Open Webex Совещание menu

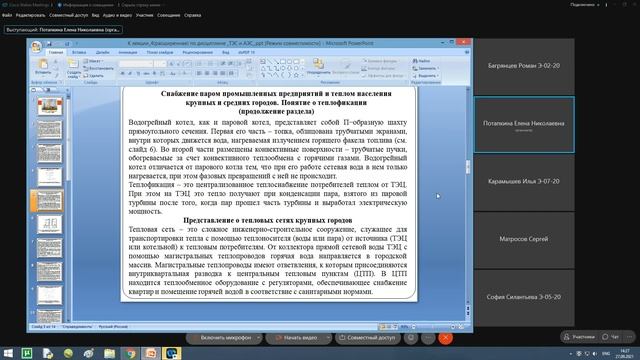click(x=169, y=15)
